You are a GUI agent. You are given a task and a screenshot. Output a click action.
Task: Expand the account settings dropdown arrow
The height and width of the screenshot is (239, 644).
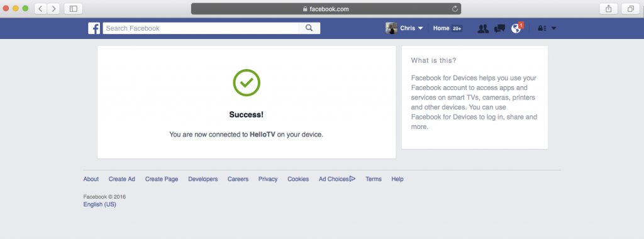click(x=553, y=28)
